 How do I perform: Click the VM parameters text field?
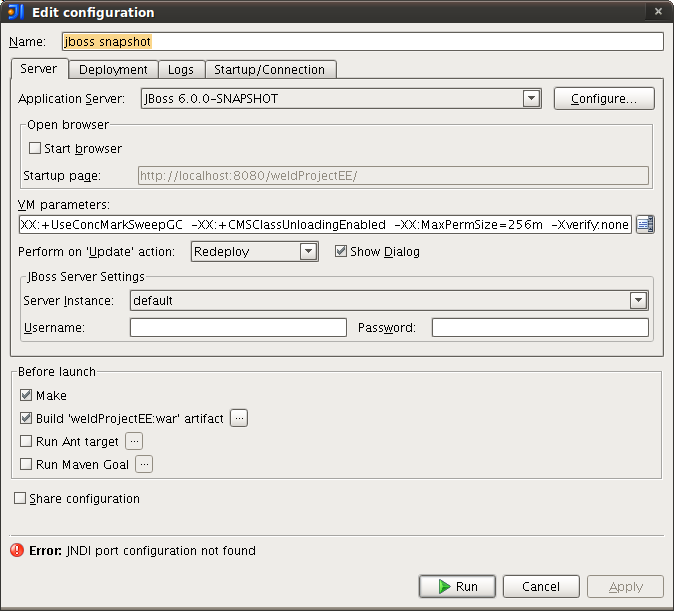tap(325, 224)
